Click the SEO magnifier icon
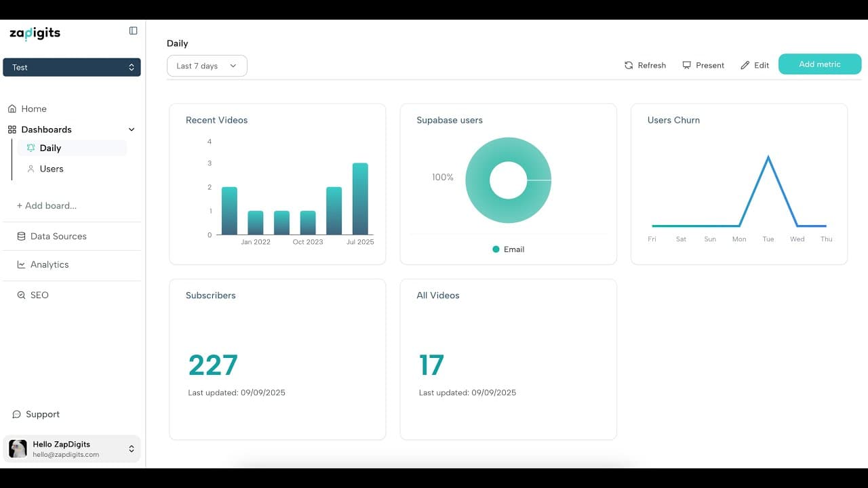The width and height of the screenshot is (868, 488). 22,296
